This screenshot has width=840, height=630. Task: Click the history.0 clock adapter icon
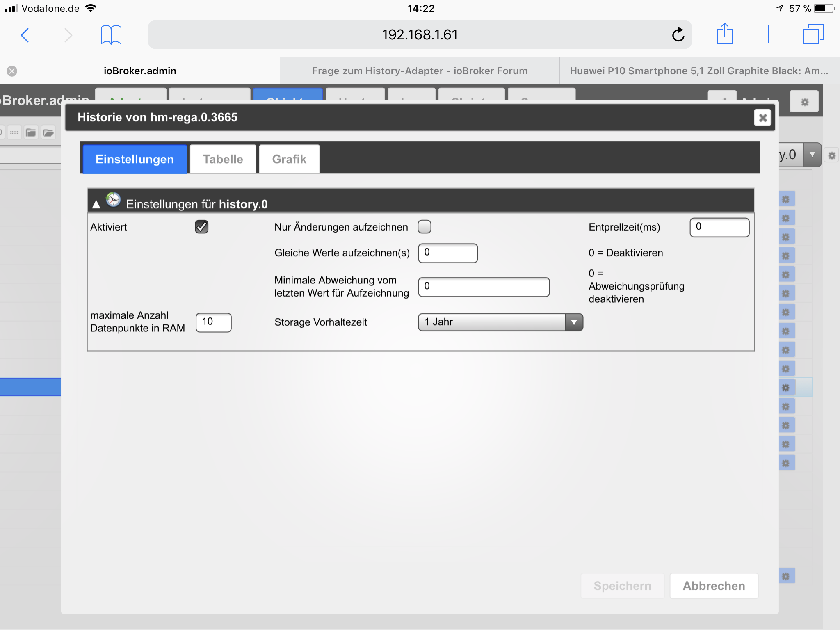pyautogui.click(x=113, y=200)
